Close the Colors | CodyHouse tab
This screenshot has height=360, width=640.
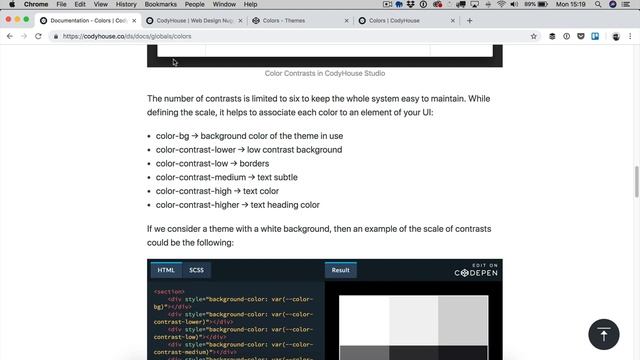pos(453,20)
